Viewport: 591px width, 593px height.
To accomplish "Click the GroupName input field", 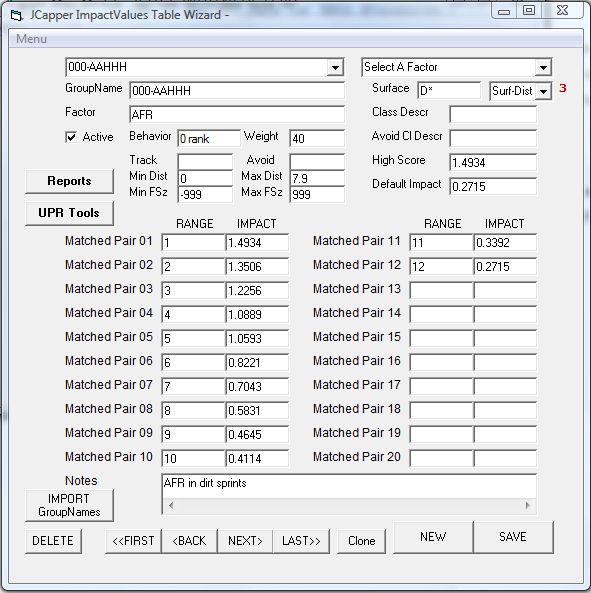I will (x=237, y=91).
